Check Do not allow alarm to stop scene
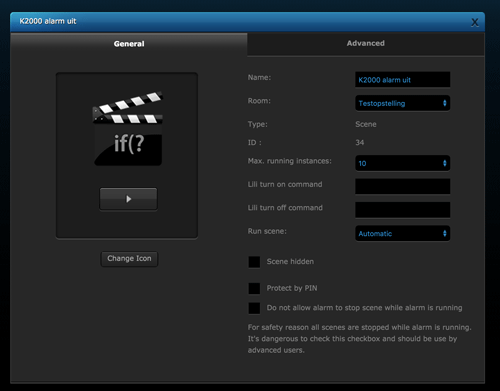The width and height of the screenshot is (500, 391). click(x=254, y=308)
